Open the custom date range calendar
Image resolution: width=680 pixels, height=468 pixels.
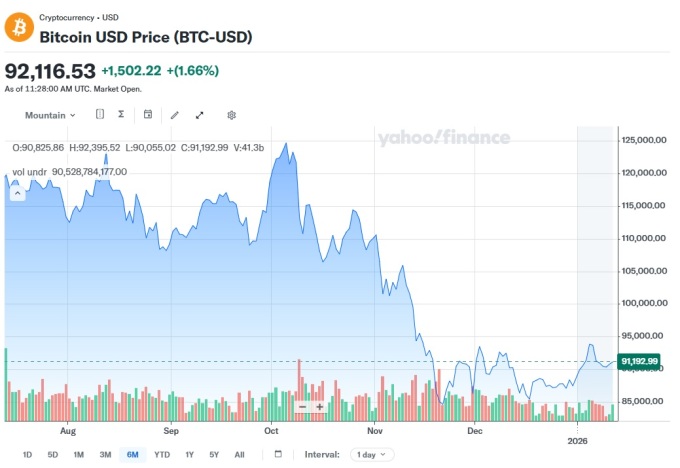point(278,454)
